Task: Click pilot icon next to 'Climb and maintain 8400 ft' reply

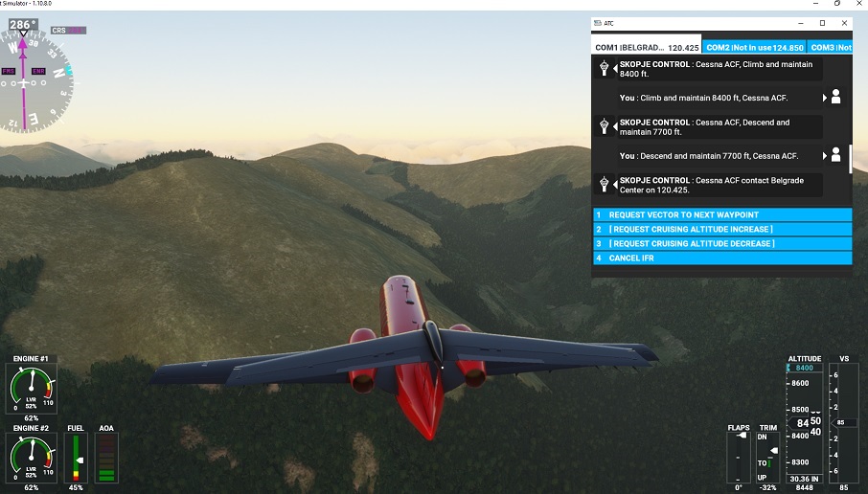Action: coord(835,97)
